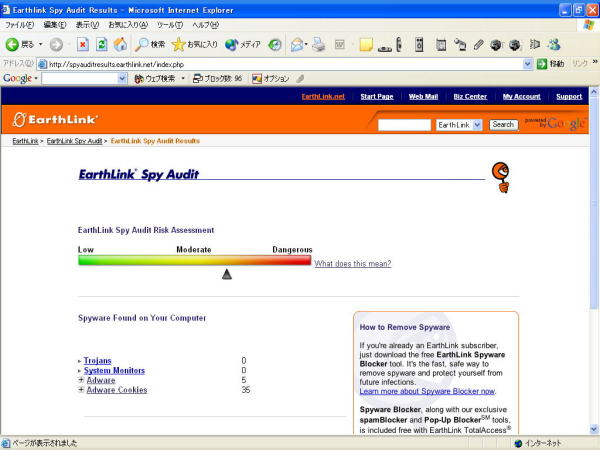Open Favorites star toolbar button
Screen dimensions: 600x450
point(194,45)
